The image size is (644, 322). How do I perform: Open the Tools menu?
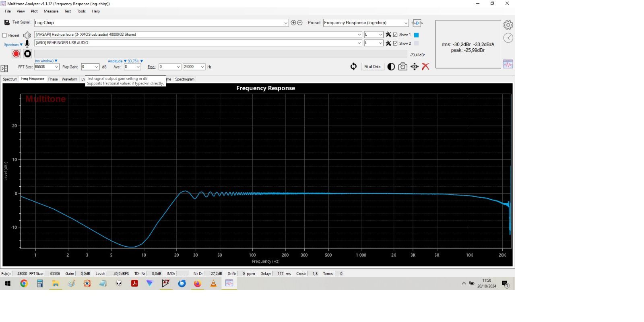(x=81, y=11)
